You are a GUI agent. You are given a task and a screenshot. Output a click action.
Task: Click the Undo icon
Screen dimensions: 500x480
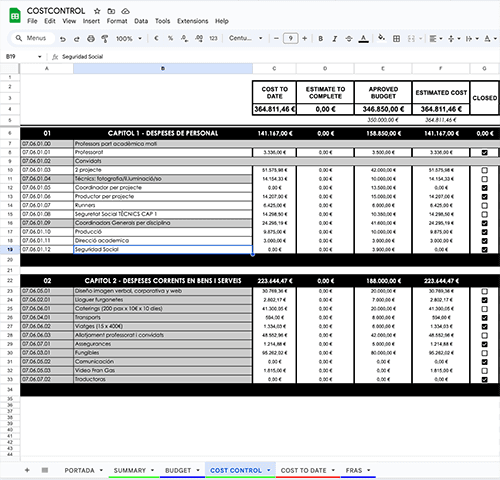63,39
